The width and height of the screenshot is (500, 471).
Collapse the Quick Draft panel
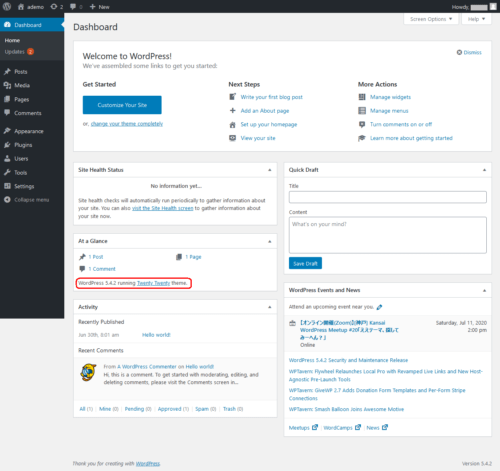click(x=484, y=170)
